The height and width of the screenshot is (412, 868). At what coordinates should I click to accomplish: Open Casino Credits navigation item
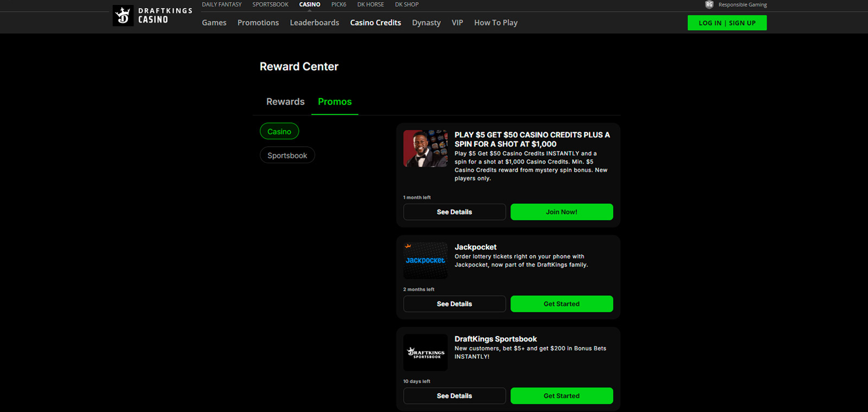pyautogui.click(x=375, y=23)
